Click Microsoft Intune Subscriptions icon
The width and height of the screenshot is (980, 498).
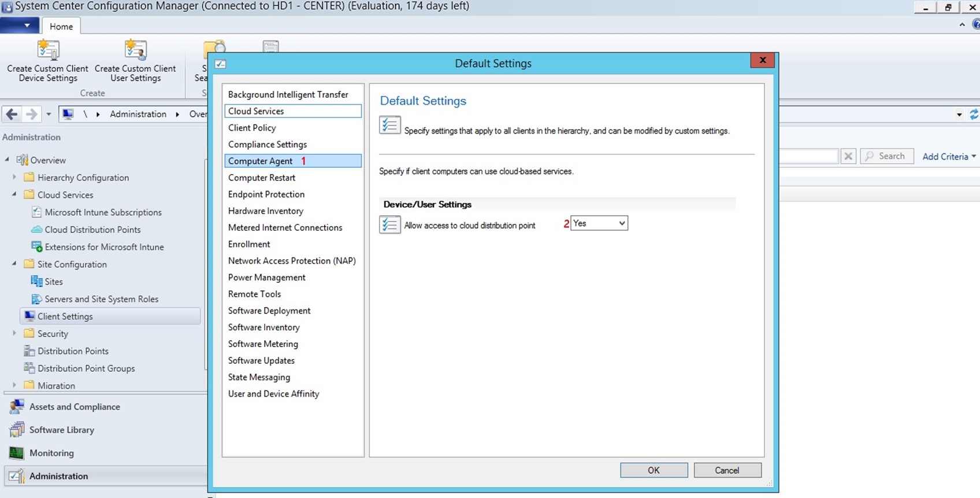[36, 212]
